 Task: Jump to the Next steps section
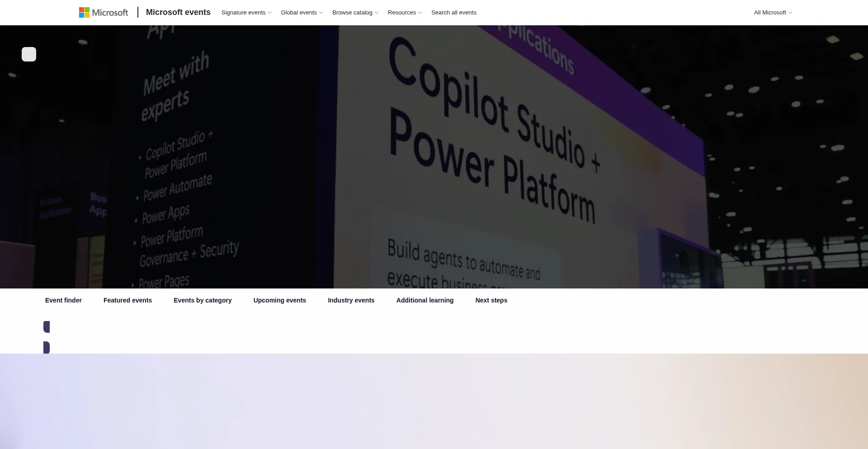(491, 300)
